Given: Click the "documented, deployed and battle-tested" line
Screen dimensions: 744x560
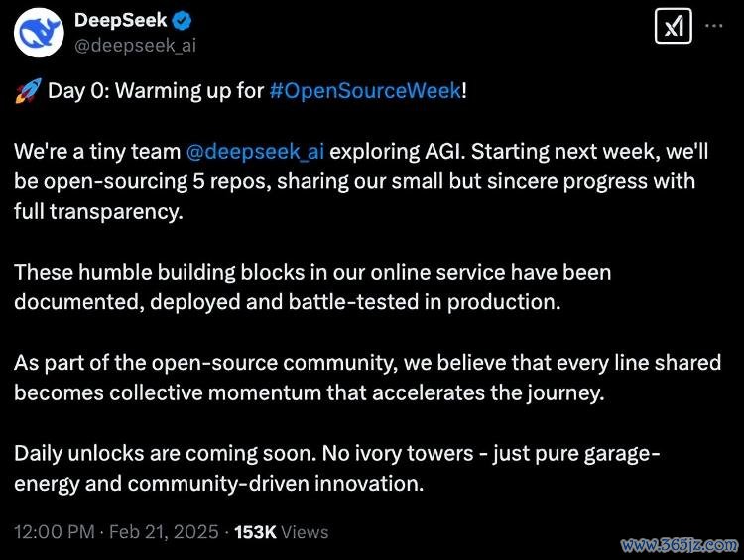Looking at the screenshot, I should pos(288,302).
